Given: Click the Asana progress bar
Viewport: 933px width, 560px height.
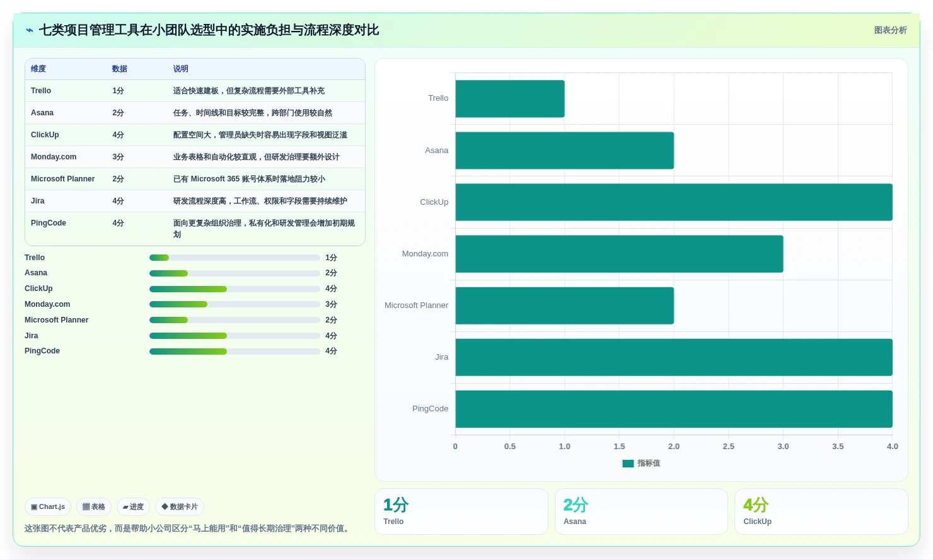Looking at the screenshot, I should (x=235, y=273).
